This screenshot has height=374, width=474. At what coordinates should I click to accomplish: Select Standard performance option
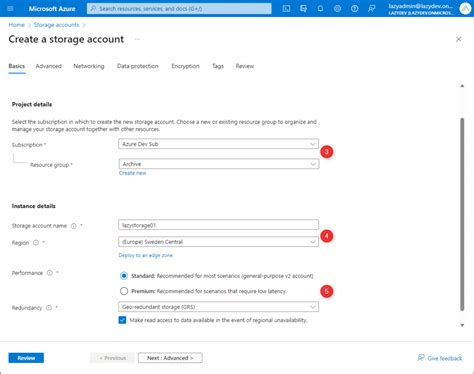coord(124,276)
